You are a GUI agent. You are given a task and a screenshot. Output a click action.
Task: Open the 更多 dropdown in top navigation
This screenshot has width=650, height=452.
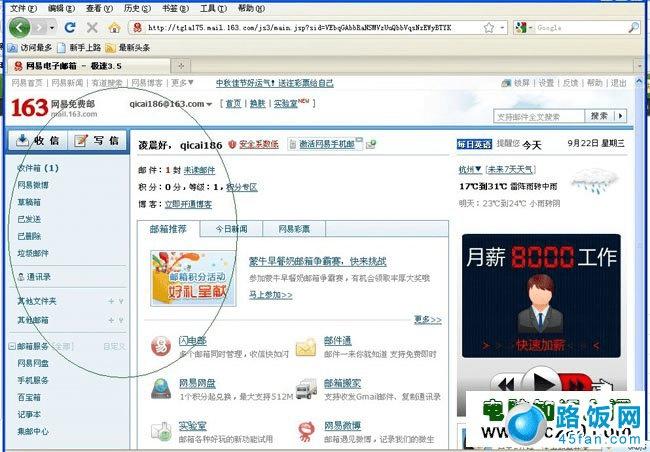(x=181, y=83)
